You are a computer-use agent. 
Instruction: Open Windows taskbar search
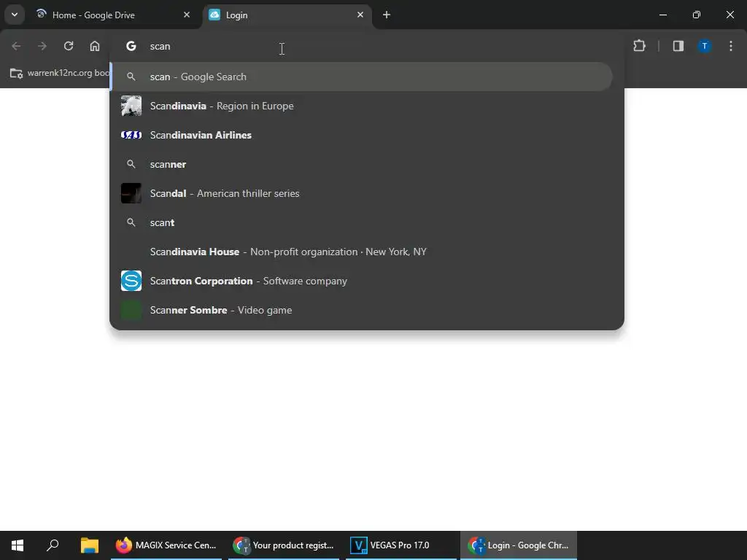tap(53, 545)
